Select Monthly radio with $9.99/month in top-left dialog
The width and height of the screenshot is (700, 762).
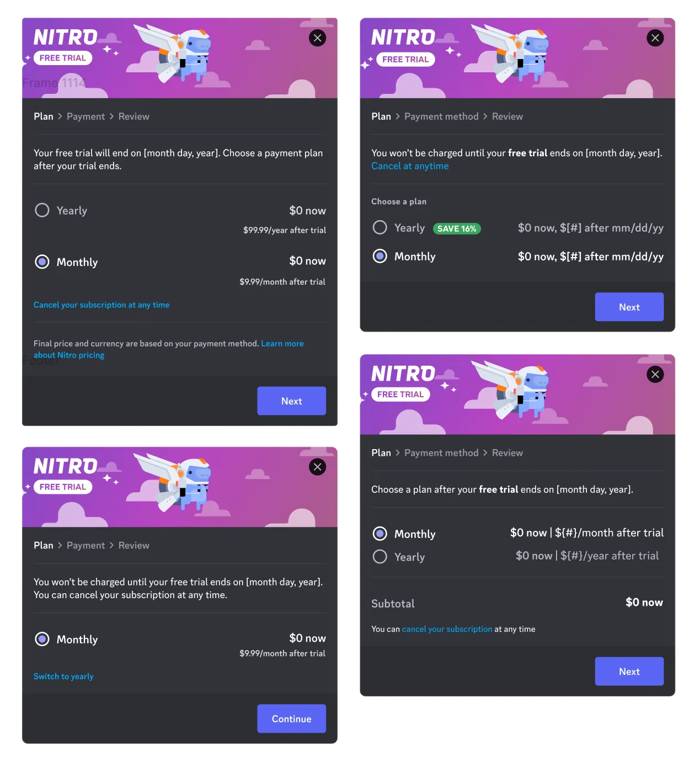coord(42,262)
